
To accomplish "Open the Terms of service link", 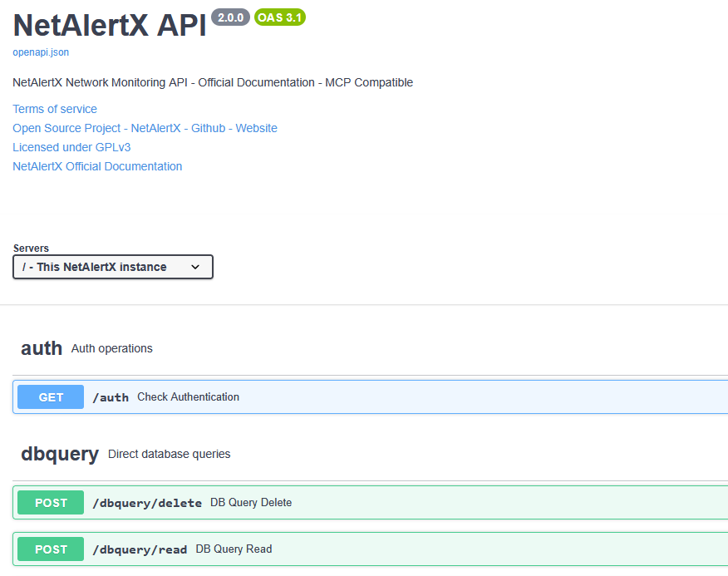I will pyautogui.click(x=54, y=109).
